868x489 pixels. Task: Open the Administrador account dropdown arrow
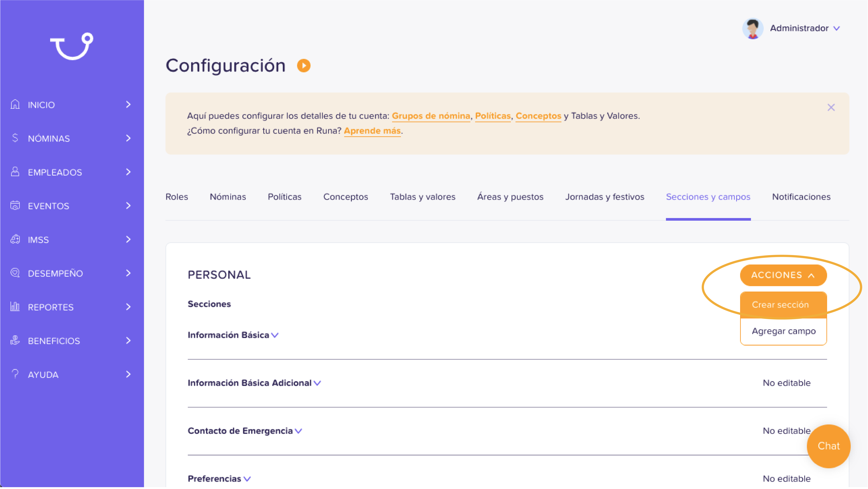[x=837, y=29]
